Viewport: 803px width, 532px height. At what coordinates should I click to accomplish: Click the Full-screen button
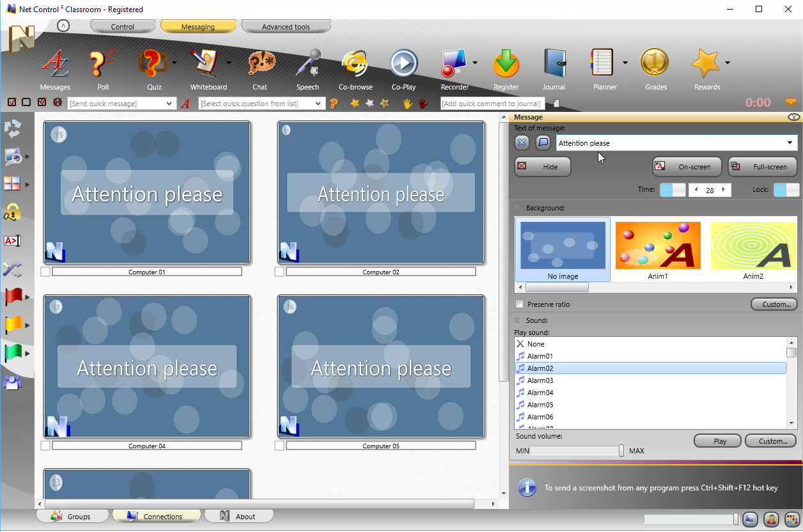[x=763, y=167]
